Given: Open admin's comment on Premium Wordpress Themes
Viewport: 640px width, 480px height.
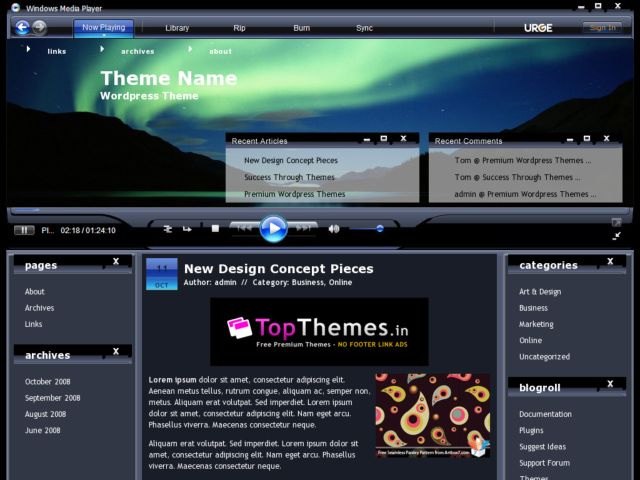Looking at the screenshot, I should [x=525, y=194].
